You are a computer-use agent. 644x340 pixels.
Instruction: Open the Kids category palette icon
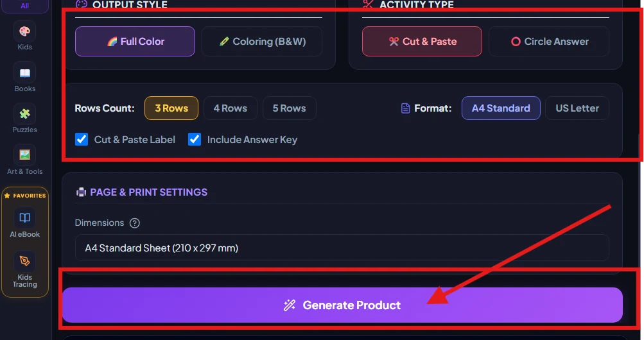(24, 31)
